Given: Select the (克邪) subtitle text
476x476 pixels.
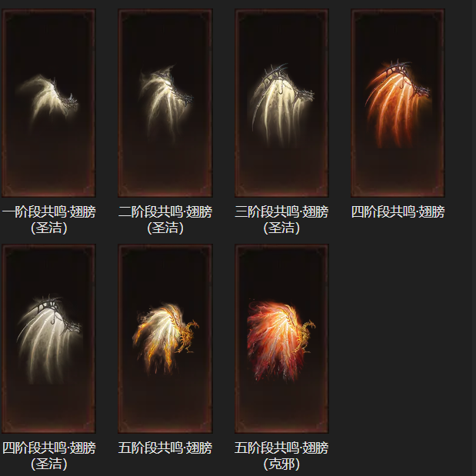Looking at the screenshot, I should click(281, 464).
